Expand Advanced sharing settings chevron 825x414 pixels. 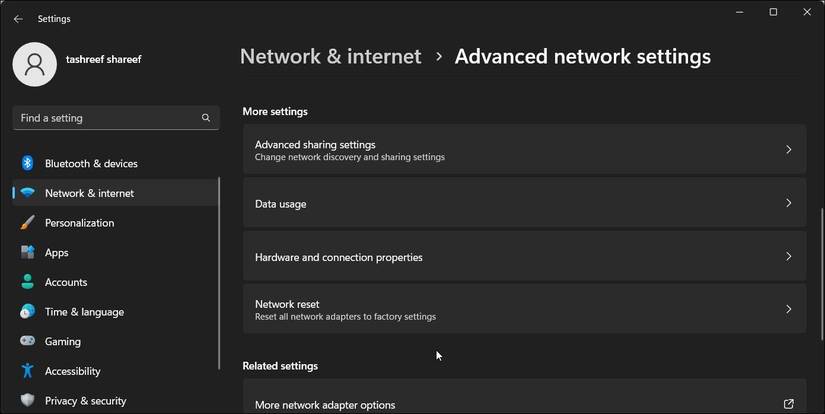788,150
